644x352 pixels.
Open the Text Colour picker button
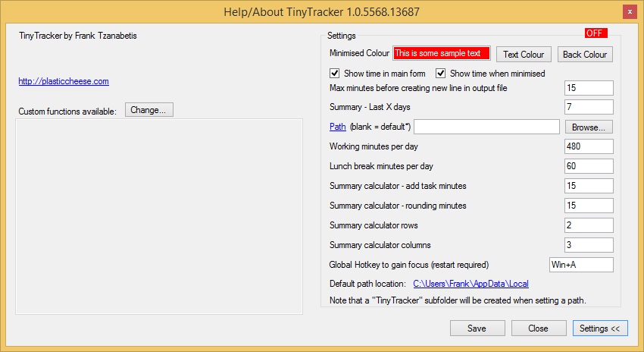click(524, 55)
